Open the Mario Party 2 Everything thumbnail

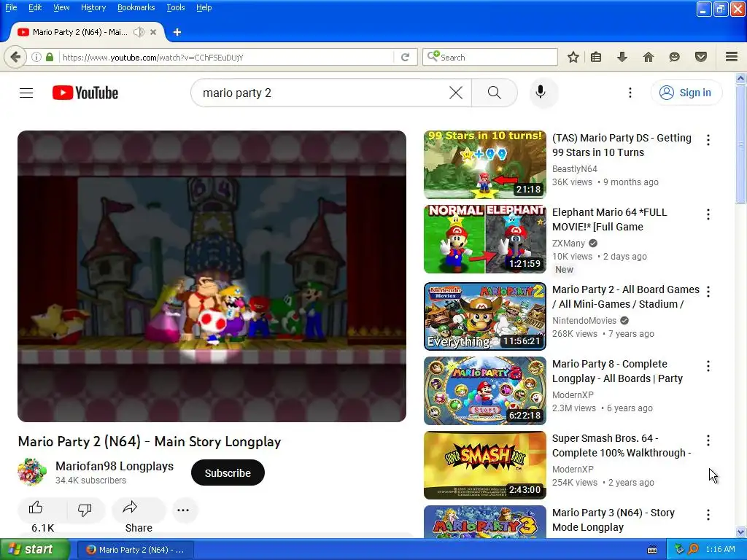[485, 316]
